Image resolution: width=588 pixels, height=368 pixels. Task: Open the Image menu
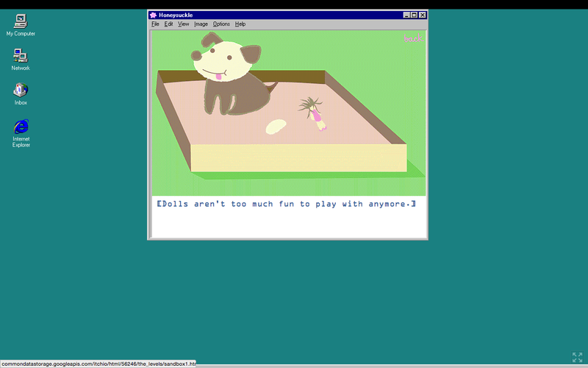(x=201, y=24)
